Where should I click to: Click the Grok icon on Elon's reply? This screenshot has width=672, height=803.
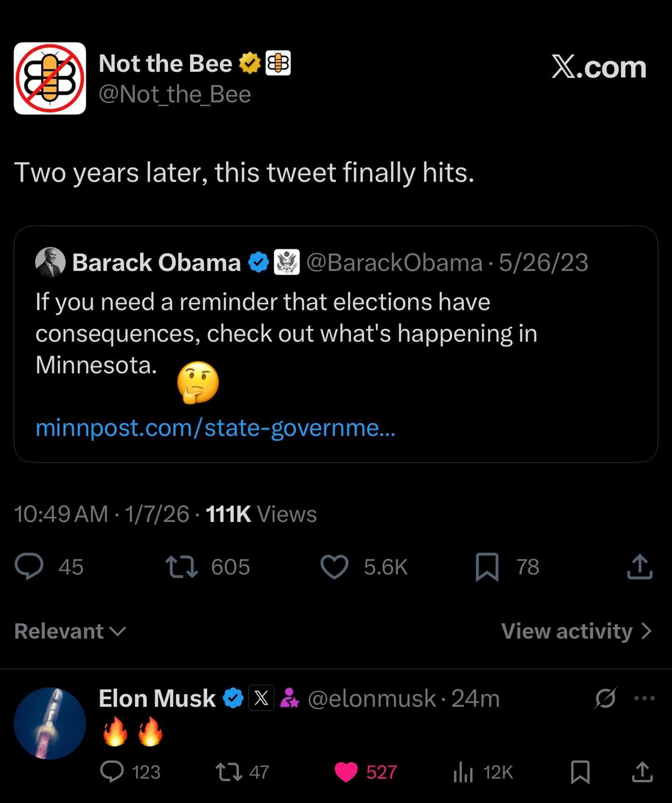click(606, 698)
